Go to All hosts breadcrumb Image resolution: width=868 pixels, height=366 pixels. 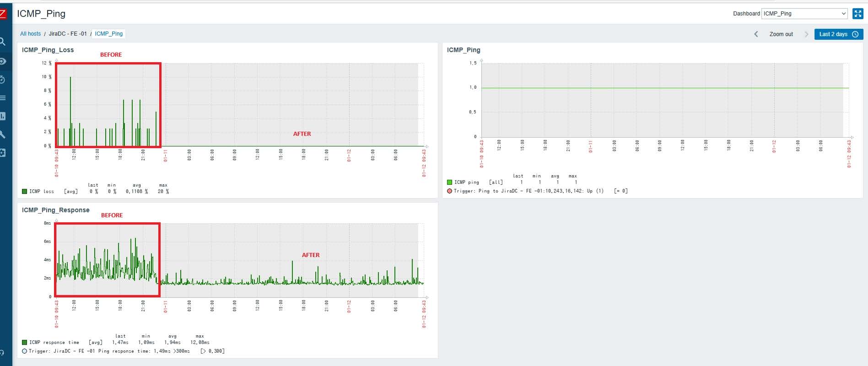[30, 34]
